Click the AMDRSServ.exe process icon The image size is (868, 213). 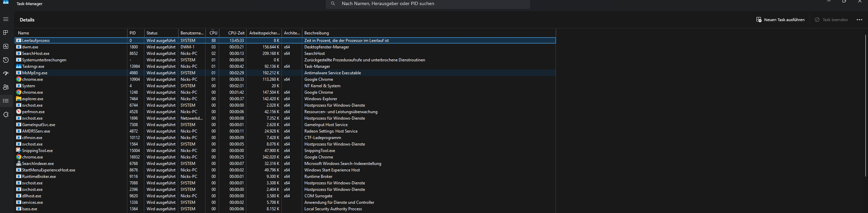click(19, 131)
